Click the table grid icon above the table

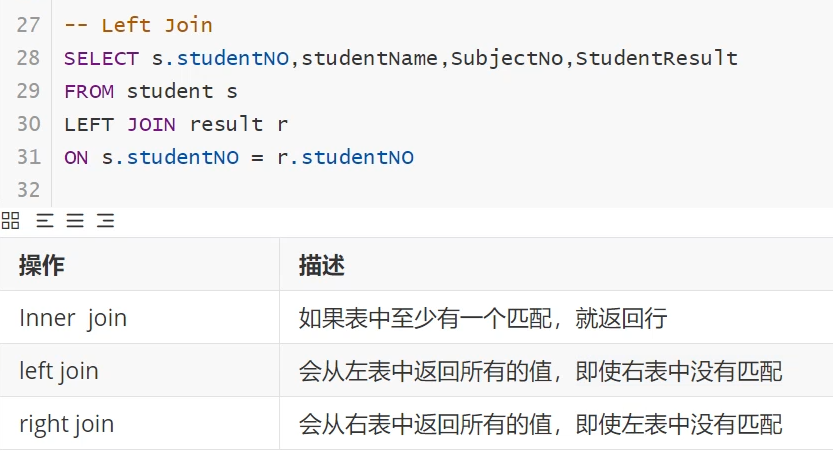pos(11,221)
